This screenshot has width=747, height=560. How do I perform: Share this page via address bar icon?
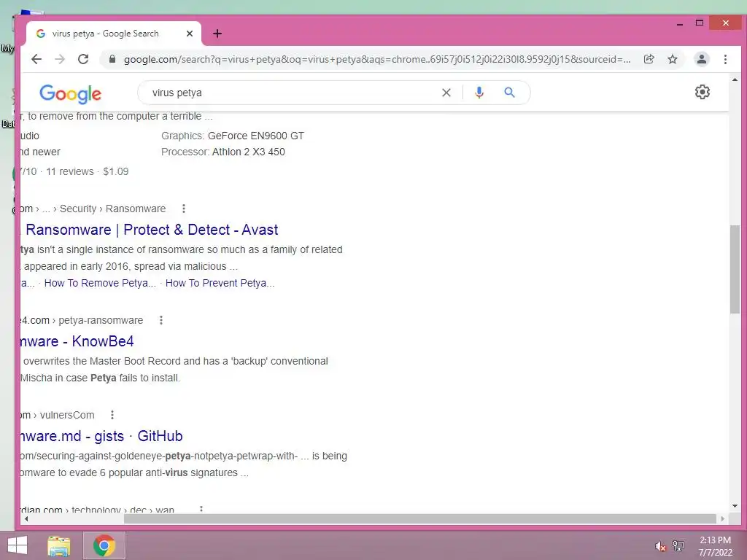coord(649,59)
